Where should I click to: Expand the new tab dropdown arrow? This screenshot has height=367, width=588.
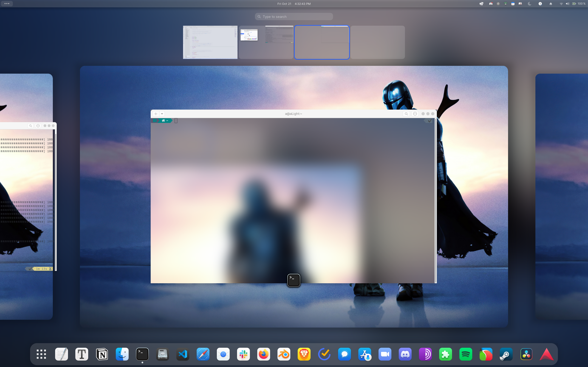click(x=162, y=114)
